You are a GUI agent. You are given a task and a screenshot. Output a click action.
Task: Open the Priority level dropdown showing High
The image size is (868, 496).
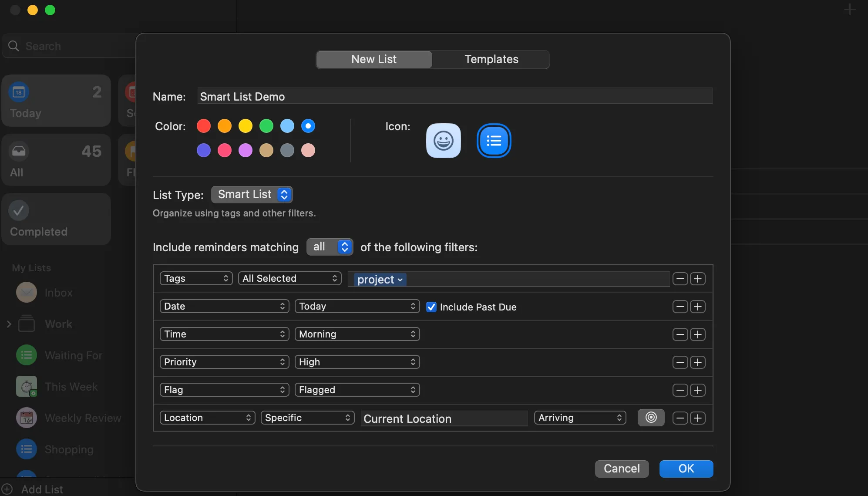coord(357,362)
